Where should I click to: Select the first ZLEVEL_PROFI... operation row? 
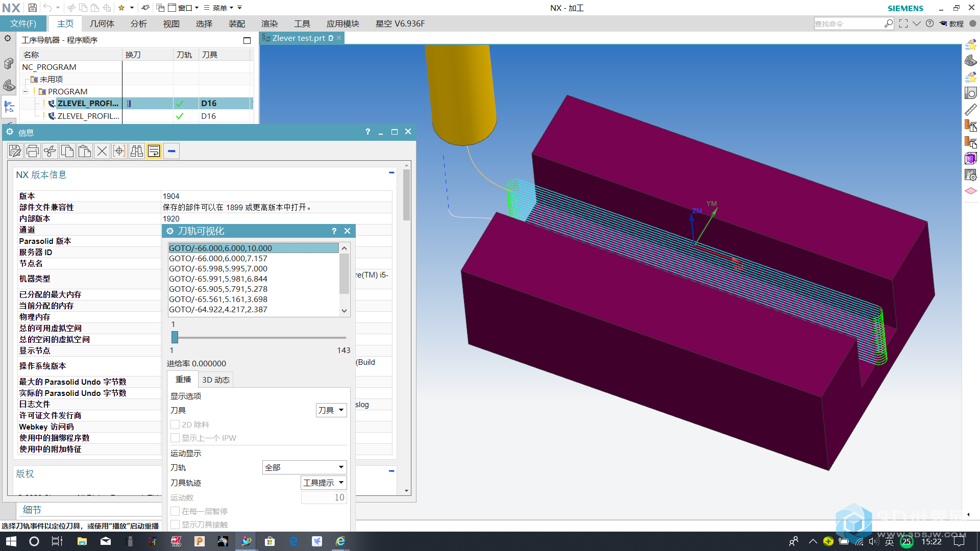pyautogui.click(x=137, y=104)
